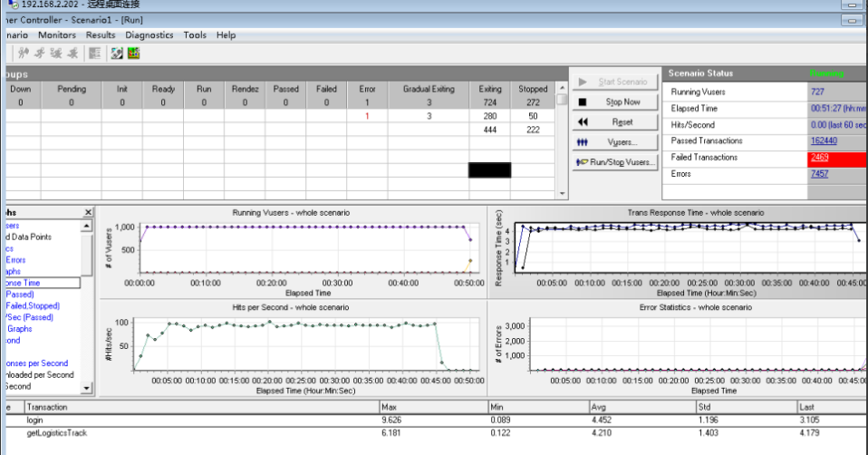This screenshot has height=455, width=868.
Task: Open the Help menu
Action: coord(226,34)
